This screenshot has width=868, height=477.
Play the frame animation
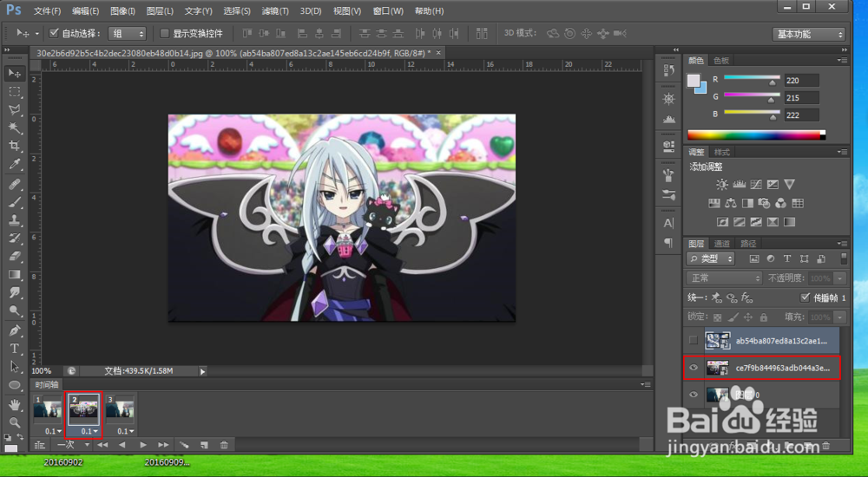pyautogui.click(x=143, y=444)
